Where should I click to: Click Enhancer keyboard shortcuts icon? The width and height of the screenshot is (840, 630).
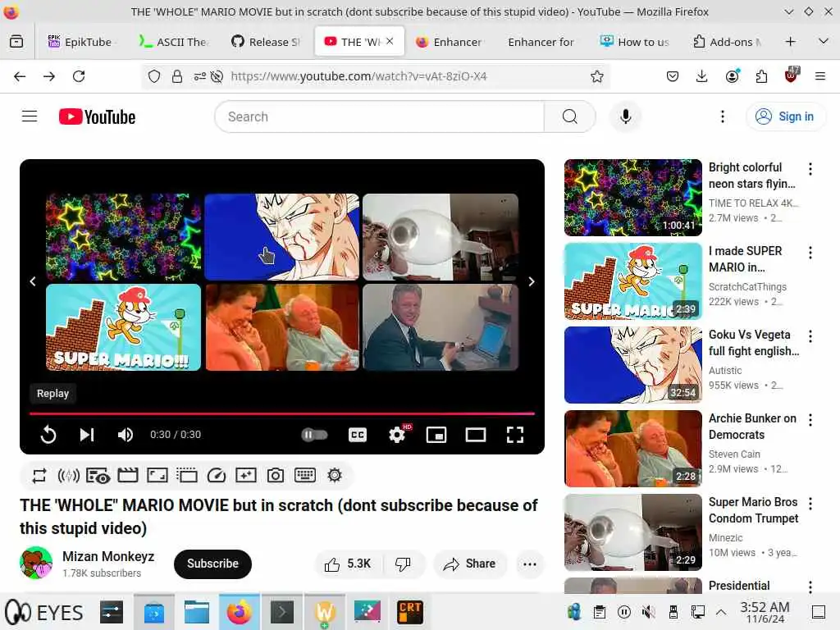point(305,476)
